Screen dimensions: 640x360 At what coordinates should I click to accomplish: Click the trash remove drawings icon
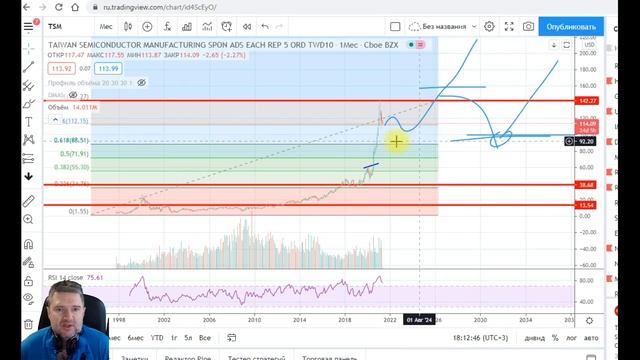click(x=29, y=324)
